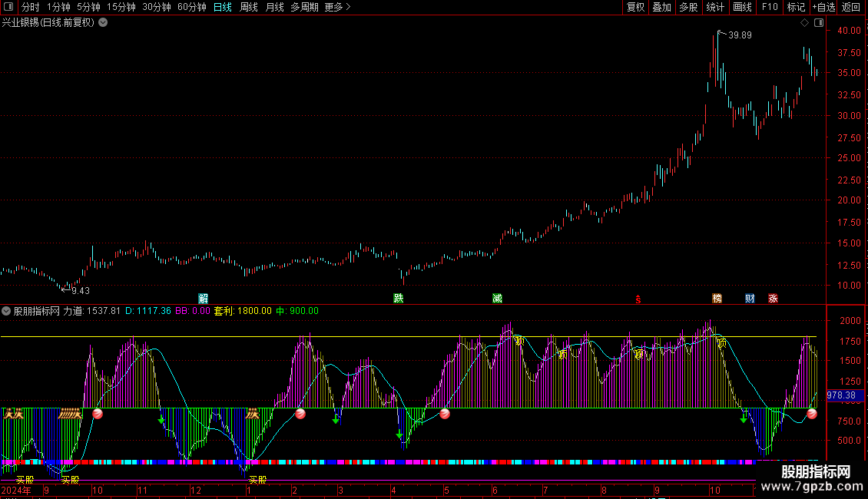Click the 顶 marker just after June
The height and width of the screenshot is (499, 868).
pyautogui.click(x=520, y=342)
